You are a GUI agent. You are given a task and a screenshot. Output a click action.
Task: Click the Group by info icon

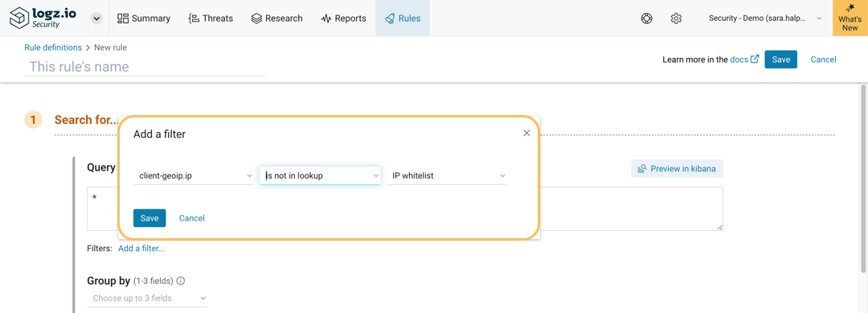[181, 281]
